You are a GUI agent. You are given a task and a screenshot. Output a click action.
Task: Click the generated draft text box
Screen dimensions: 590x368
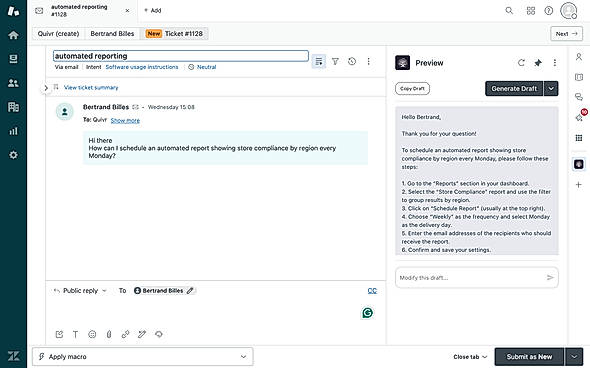(477, 181)
